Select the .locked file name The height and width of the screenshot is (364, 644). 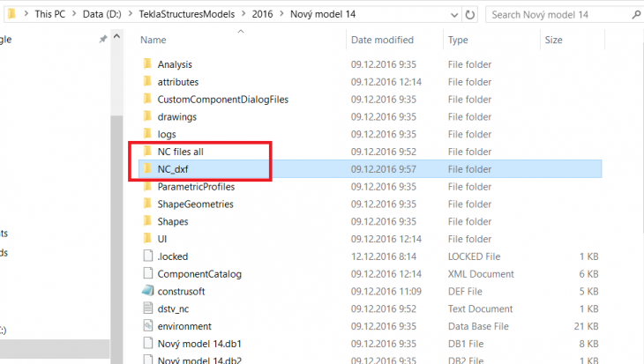[173, 256]
